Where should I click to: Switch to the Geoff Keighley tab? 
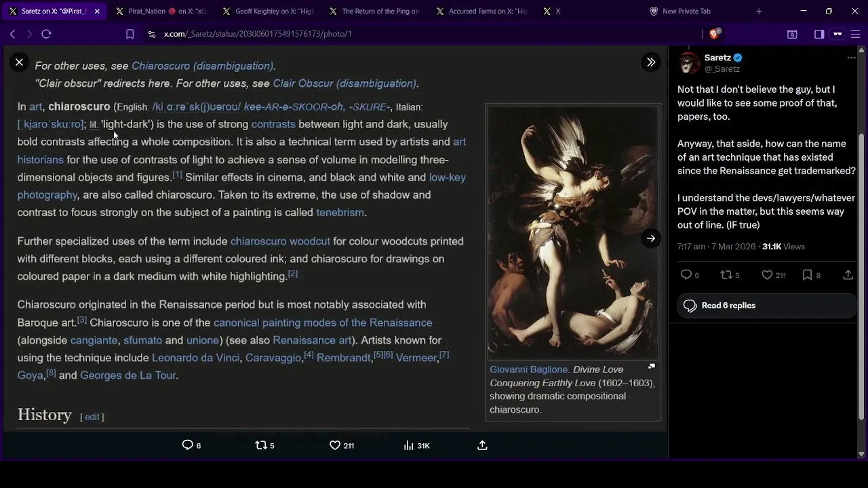point(268,12)
